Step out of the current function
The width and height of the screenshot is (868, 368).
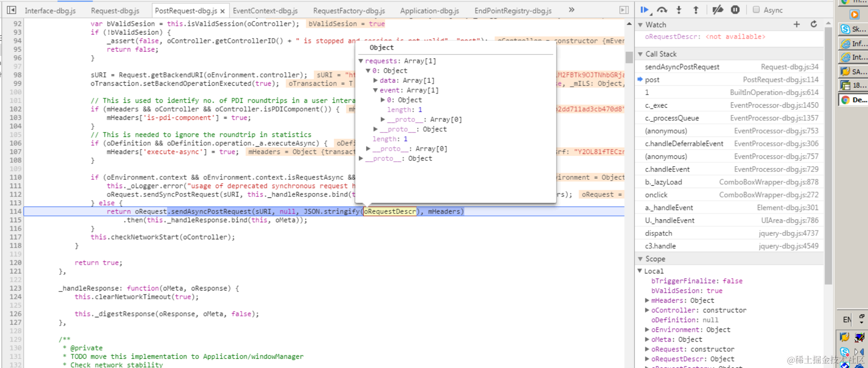[x=696, y=10]
